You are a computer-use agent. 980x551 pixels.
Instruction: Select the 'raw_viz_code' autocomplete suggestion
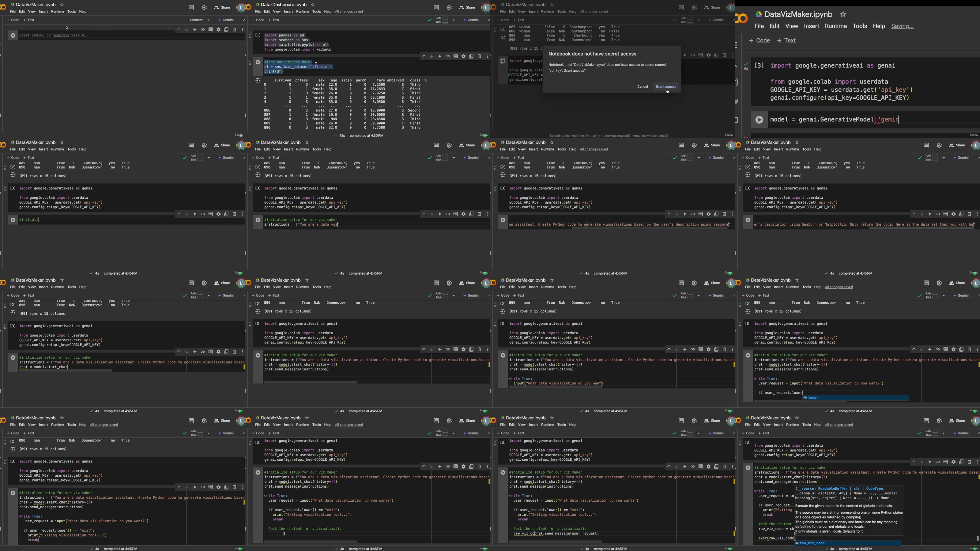click(848, 543)
